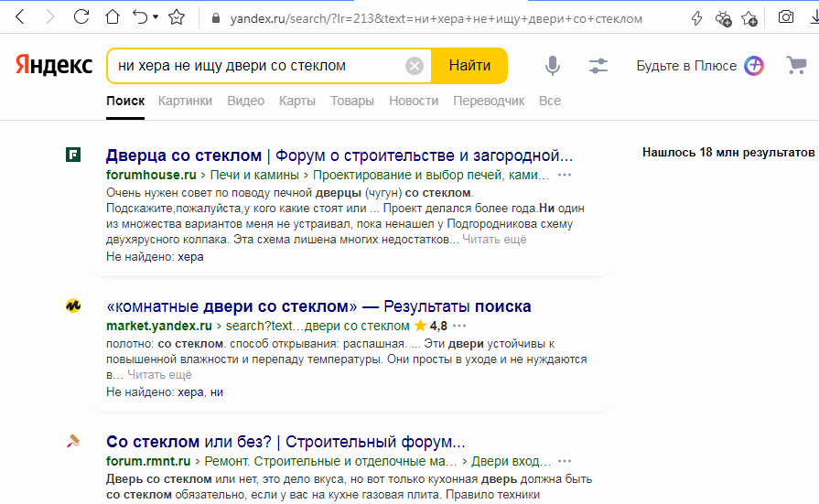Open the search?text…двери со стеклом breadcrumb

318,326
